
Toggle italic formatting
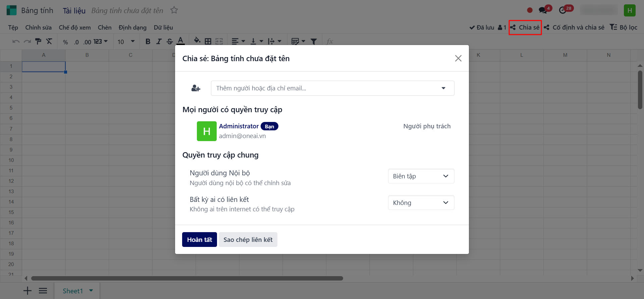pos(159,41)
